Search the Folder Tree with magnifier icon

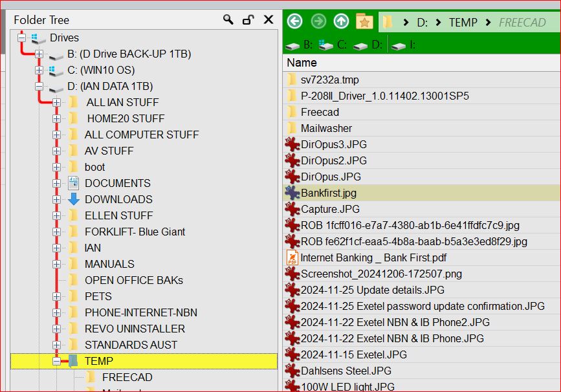point(228,19)
